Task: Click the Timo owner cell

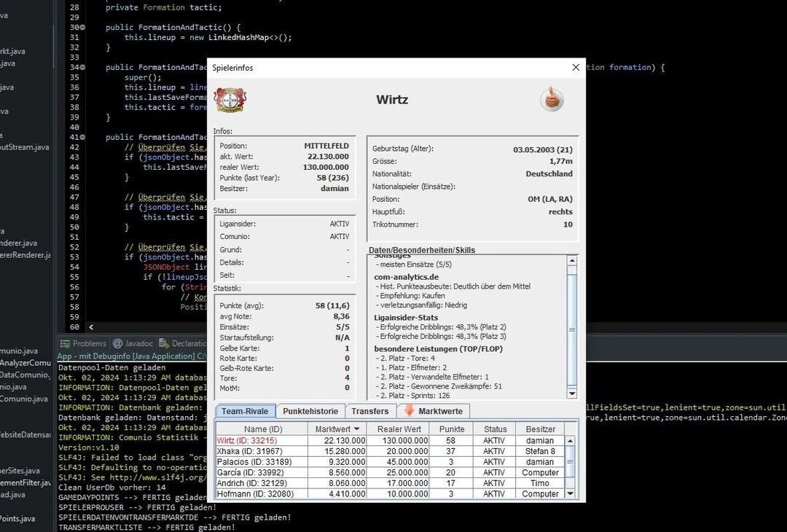Action: click(540, 483)
